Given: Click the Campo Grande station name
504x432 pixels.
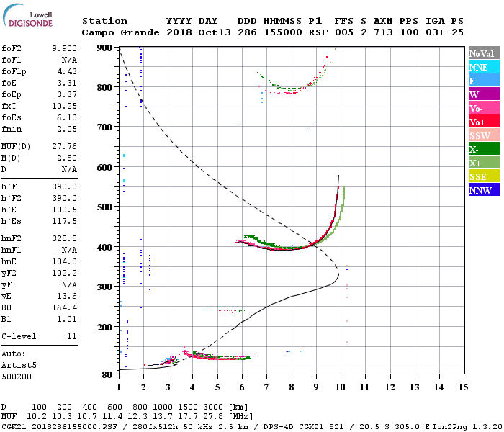Looking at the screenshot, I should 120,32.
